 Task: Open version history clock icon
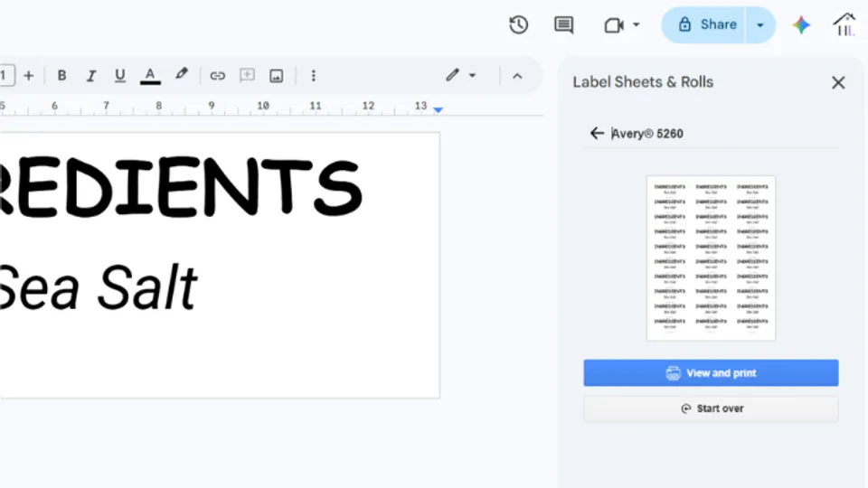pos(518,25)
